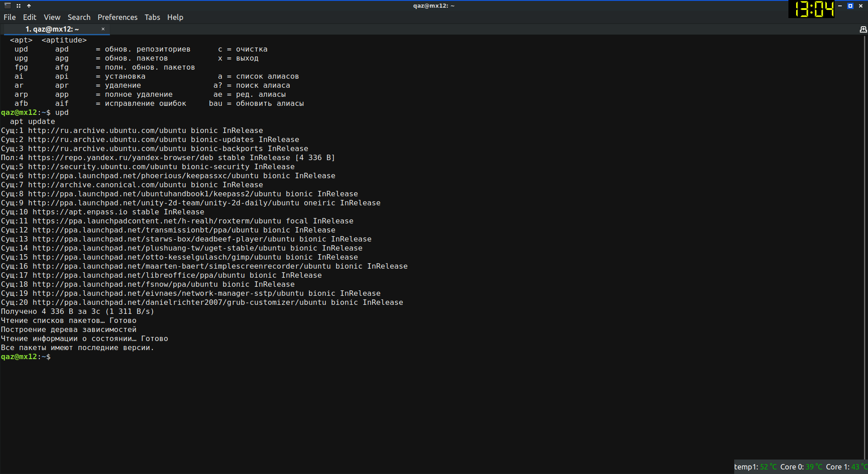Image resolution: width=868 pixels, height=474 pixels.
Task: Click the Core 0 temperature readout
Action: click(801, 467)
